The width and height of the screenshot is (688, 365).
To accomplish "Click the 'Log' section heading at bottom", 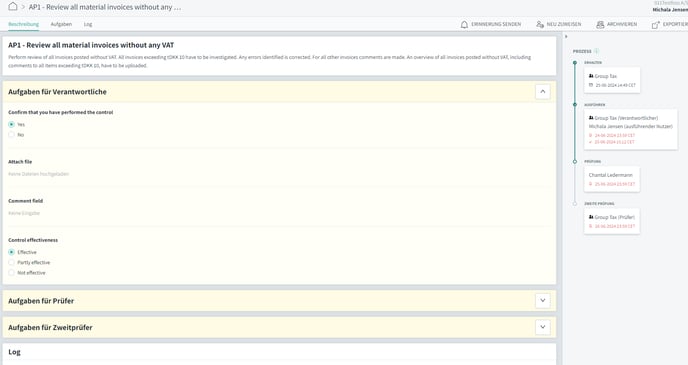I will point(14,352).
